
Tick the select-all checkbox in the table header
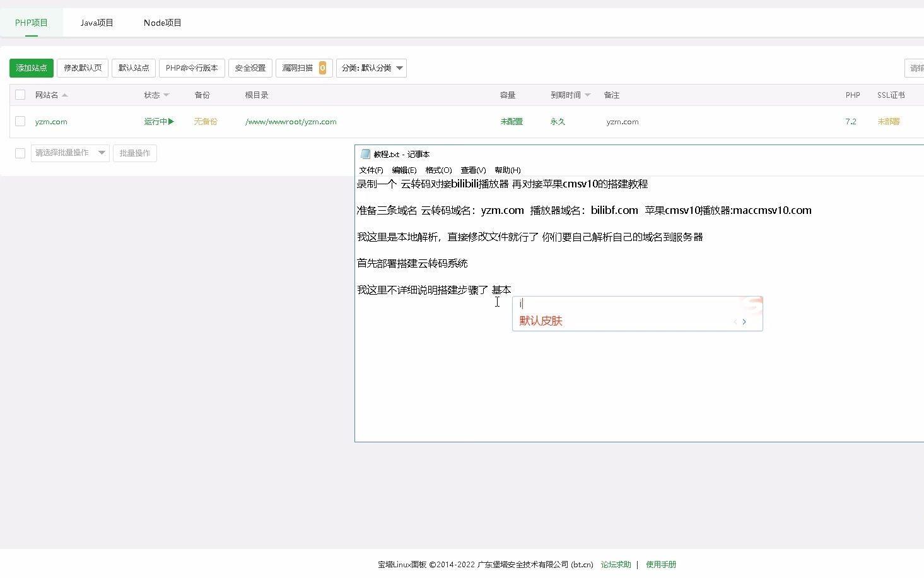pyautogui.click(x=20, y=95)
